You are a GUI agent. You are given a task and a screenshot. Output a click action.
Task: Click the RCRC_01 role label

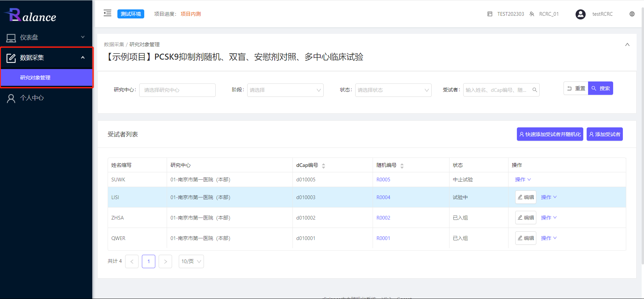coord(549,14)
